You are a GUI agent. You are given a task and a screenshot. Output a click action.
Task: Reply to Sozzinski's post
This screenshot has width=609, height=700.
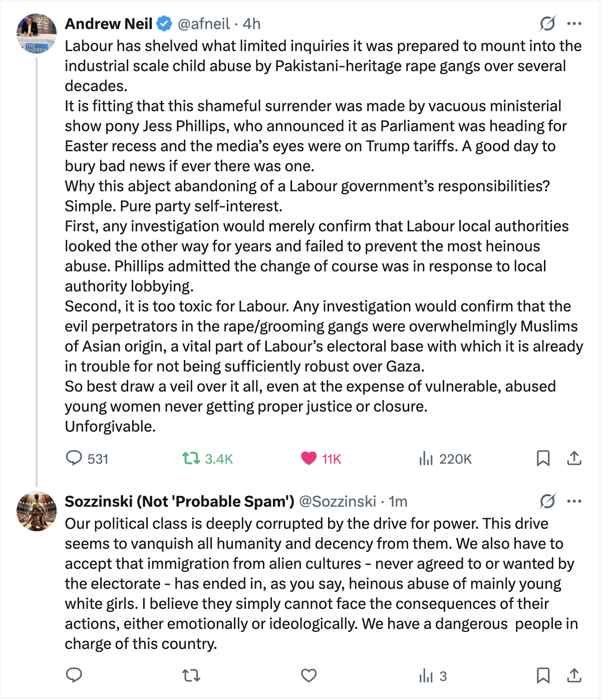(x=74, y=675)
